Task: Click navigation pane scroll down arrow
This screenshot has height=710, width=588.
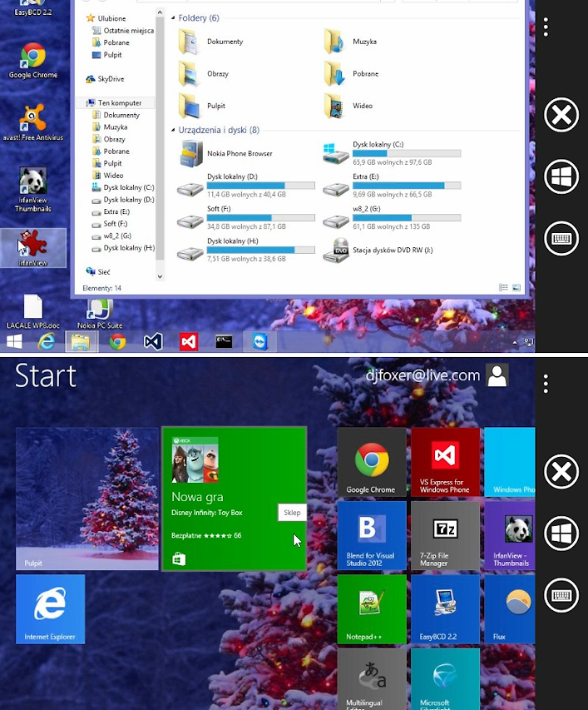Action: pyautogui.click(x=160, y=276)
